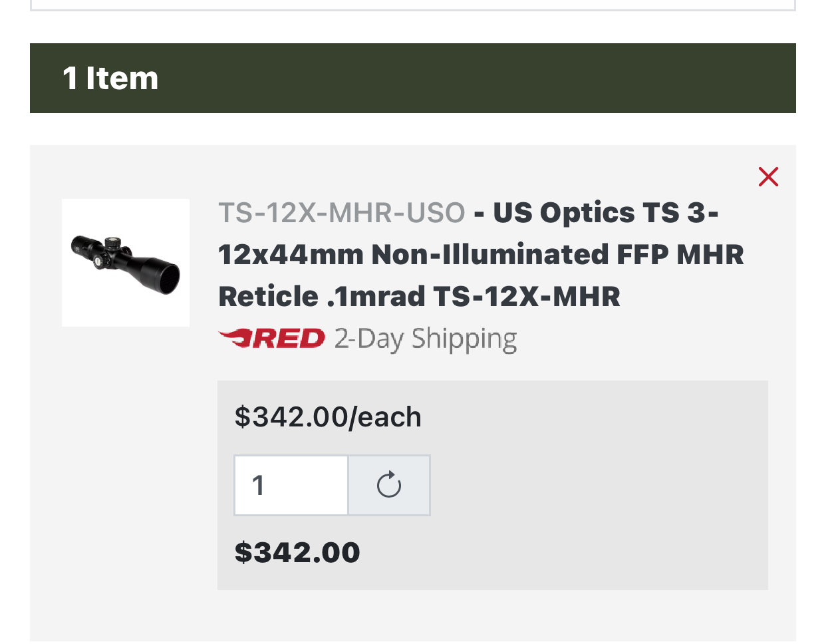Open the TS-12X-MHR-USO SKU link
Viewport: 826px width, 644px height.
pyautogui.click(x=342, y=213)
